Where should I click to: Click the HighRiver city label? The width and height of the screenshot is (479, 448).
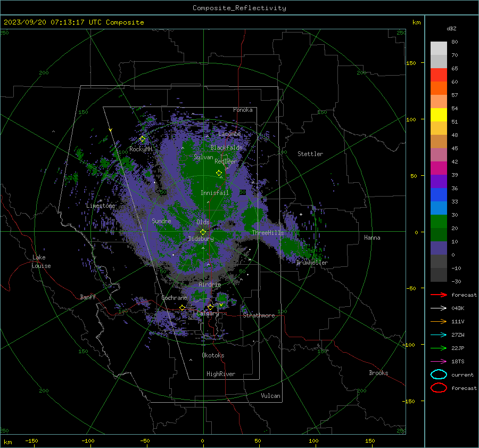[x=221, y=374]
